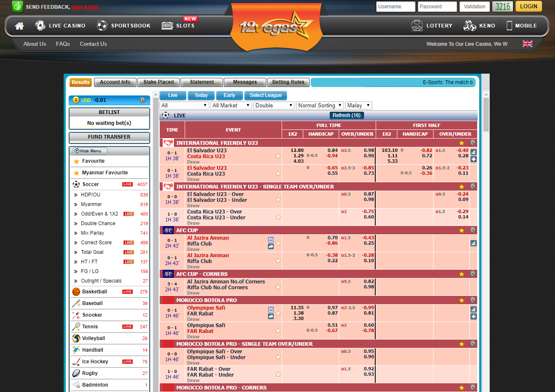The image size is (555, 392).
Task: Collapse sidebar with Hide Menu button
Action: point(90,151)
